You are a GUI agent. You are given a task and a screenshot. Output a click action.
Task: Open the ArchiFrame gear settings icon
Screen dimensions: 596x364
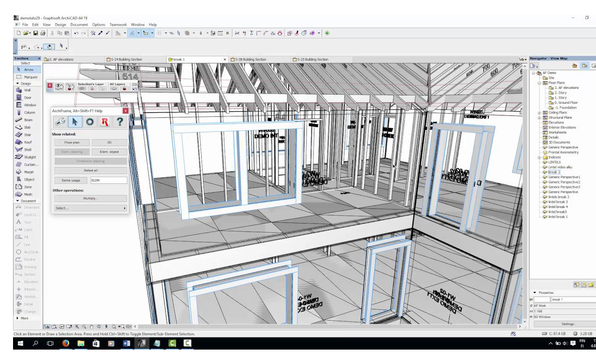pyautogui.click(x=89, y=122)
